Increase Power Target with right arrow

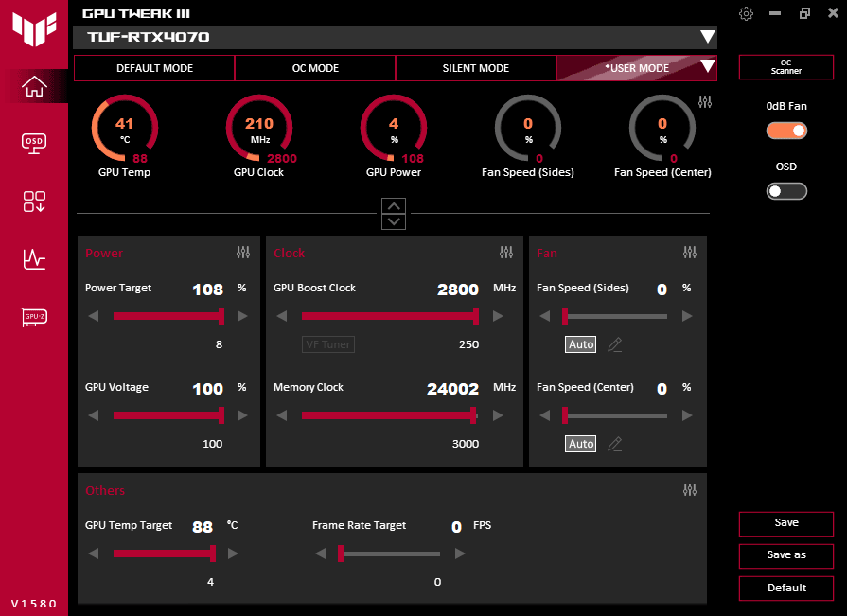pyautogui.click(x=242, y=316)
